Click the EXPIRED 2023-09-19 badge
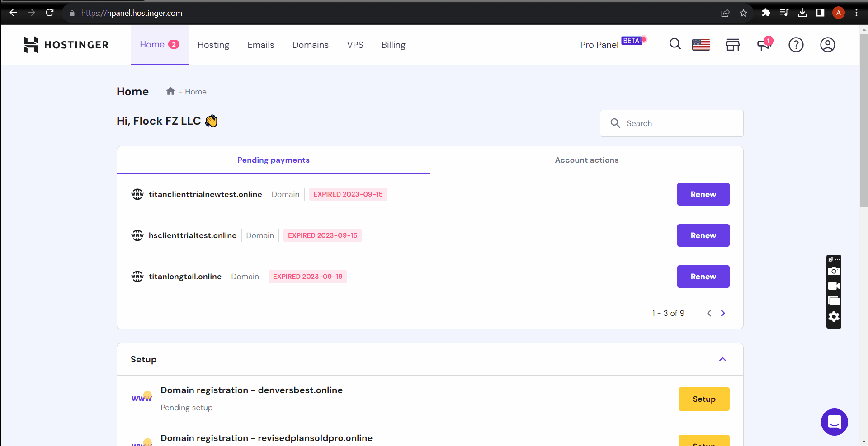 point(308,277)
